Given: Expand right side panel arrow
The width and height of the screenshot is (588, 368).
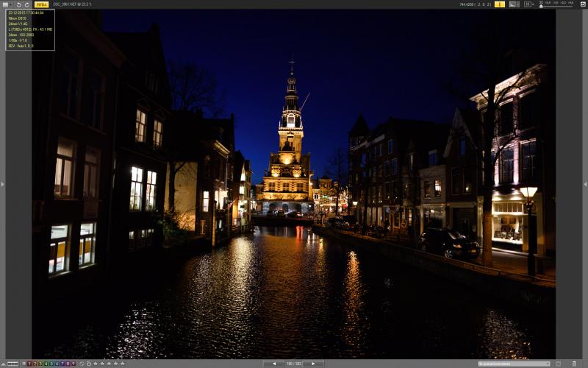Looking at the screenshot, I should 585,184.
